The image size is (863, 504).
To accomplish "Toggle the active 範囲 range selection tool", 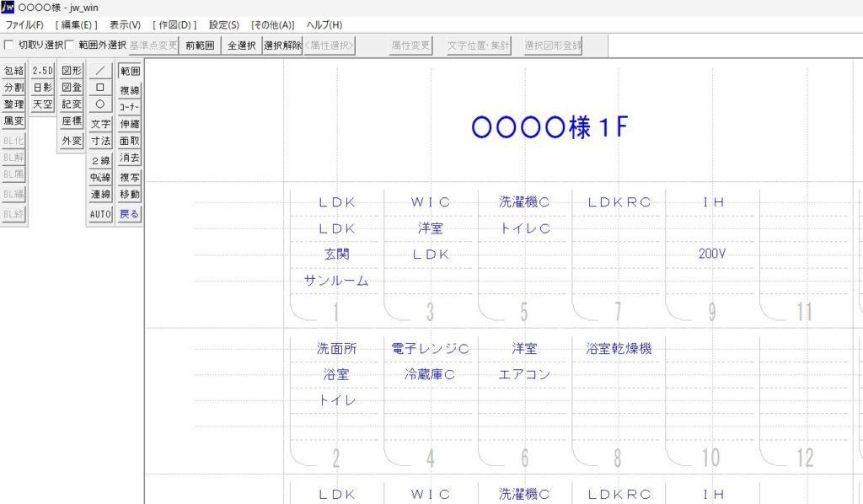I will pos(129,71).
